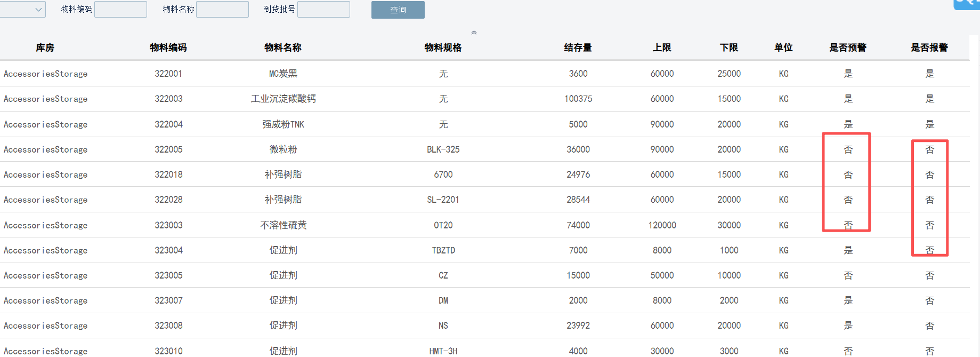The height and width of the screenshot is (357, 980).
Task: Click the OT20 specification cell
Action: click(443, 225)
